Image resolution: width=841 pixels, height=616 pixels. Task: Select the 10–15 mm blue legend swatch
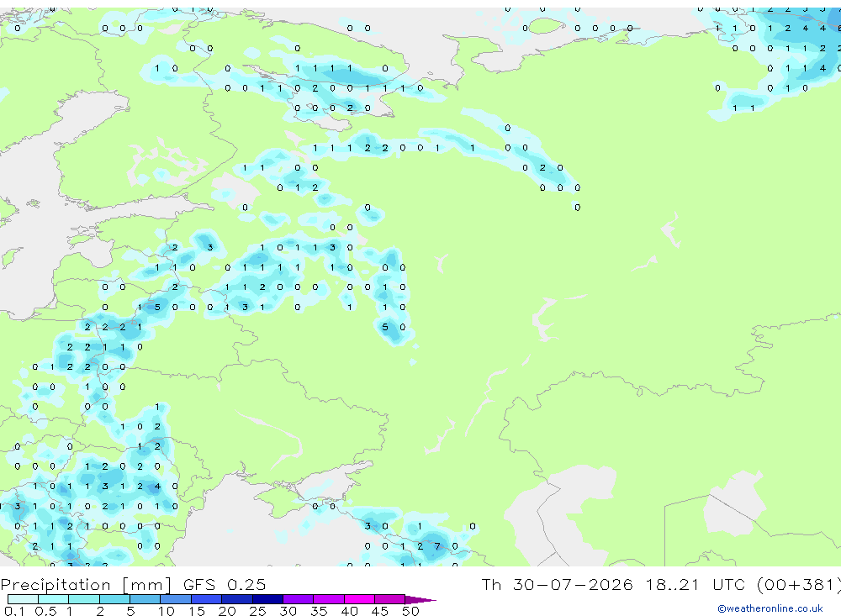176,599
